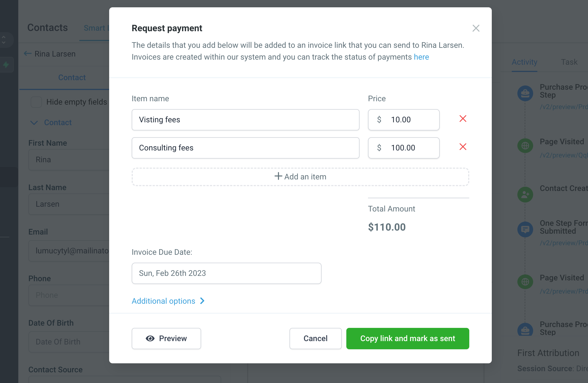Expand Additional options
Screen dimensions: 588x383
(168, 301)
